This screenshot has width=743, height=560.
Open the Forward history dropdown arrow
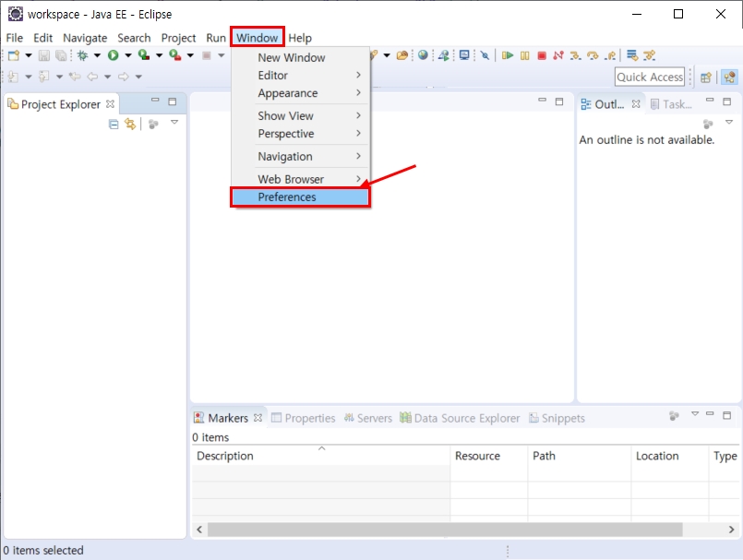pyautogui.click(x=138, y=77)
